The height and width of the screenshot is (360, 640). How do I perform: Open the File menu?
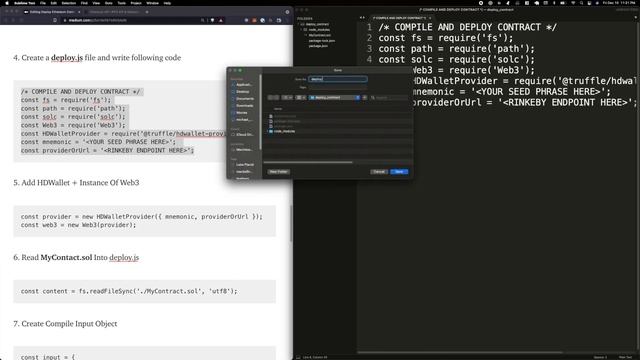[x=43, y=3]
